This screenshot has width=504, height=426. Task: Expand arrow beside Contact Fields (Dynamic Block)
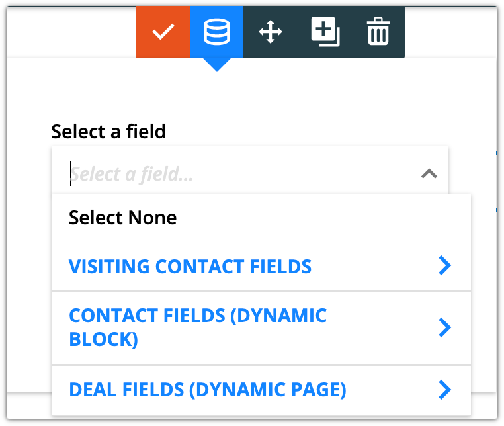(x=445, y=327)
